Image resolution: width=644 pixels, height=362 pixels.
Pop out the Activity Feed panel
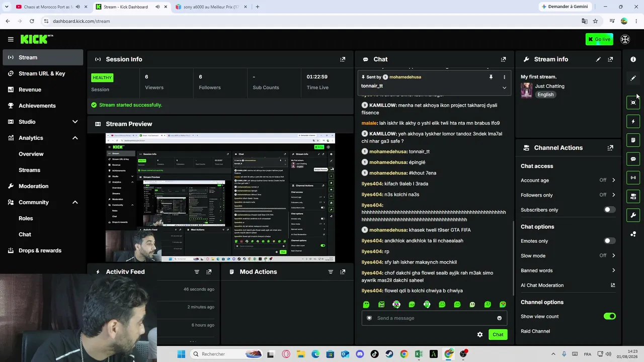pyautogui.click(x=209, y=272)
